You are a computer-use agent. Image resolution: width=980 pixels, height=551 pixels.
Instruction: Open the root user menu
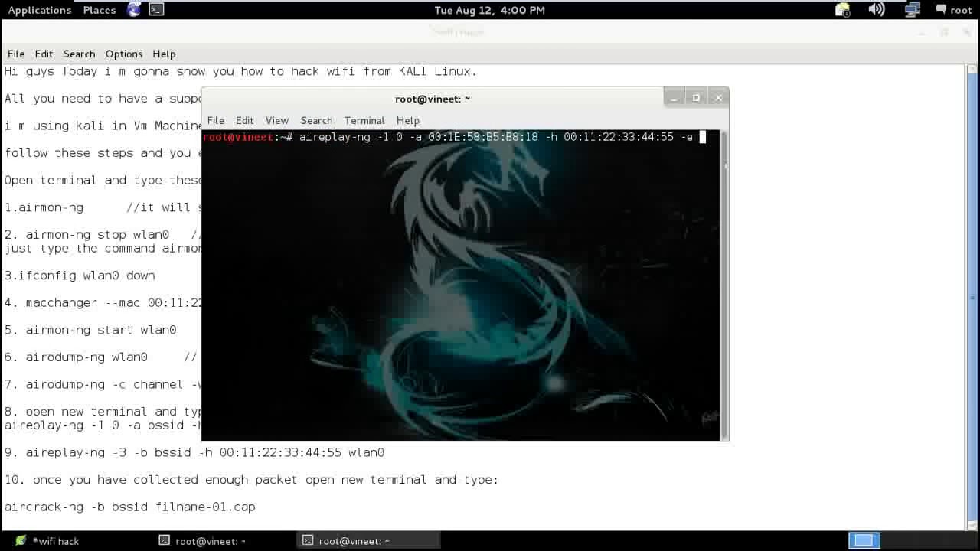[x=953, y=10]
